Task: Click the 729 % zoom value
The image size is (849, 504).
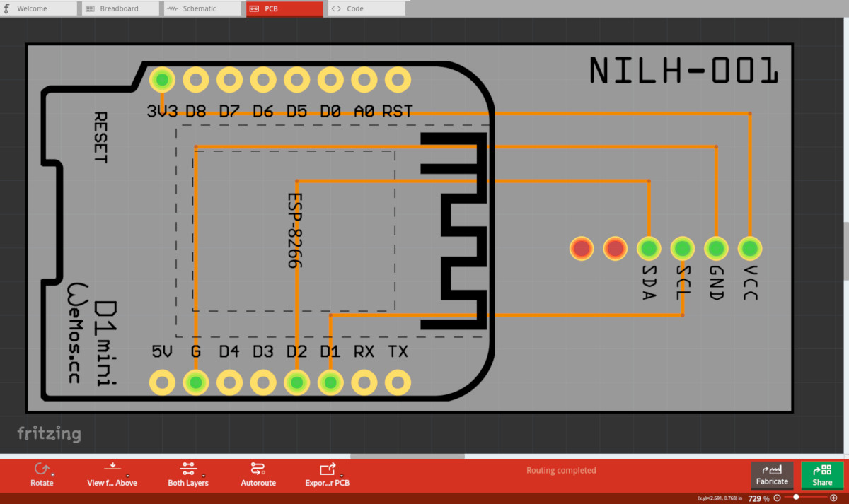Action: (758, 498)
